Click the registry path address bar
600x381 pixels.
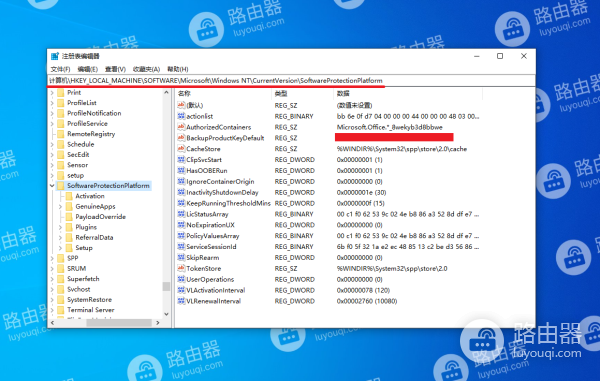pos(291,81)
